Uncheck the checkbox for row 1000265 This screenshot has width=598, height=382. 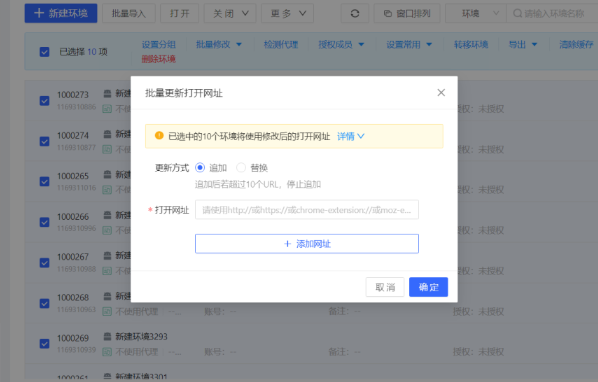[x=44, y=182]
